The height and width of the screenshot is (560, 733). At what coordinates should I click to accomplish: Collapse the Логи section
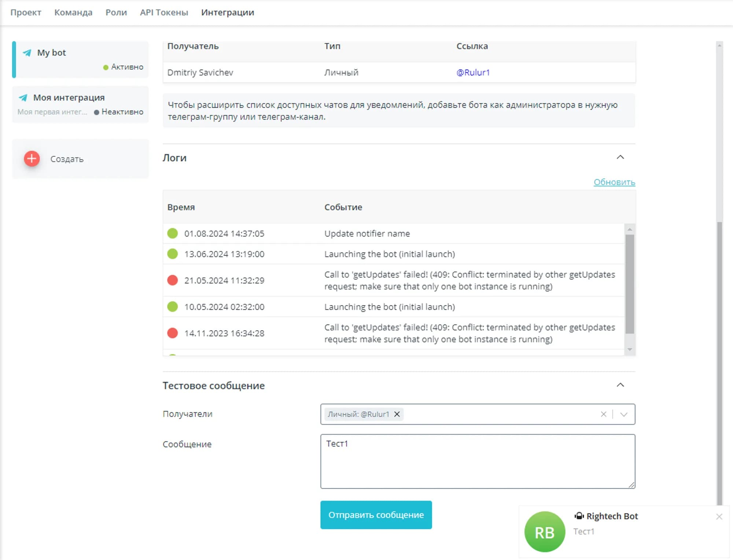(620, 157)
